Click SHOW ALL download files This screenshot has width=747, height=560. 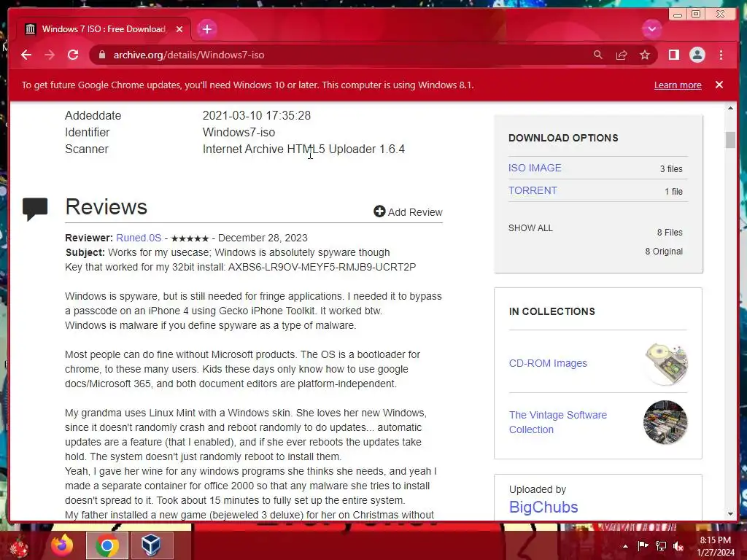coord(530,228)
